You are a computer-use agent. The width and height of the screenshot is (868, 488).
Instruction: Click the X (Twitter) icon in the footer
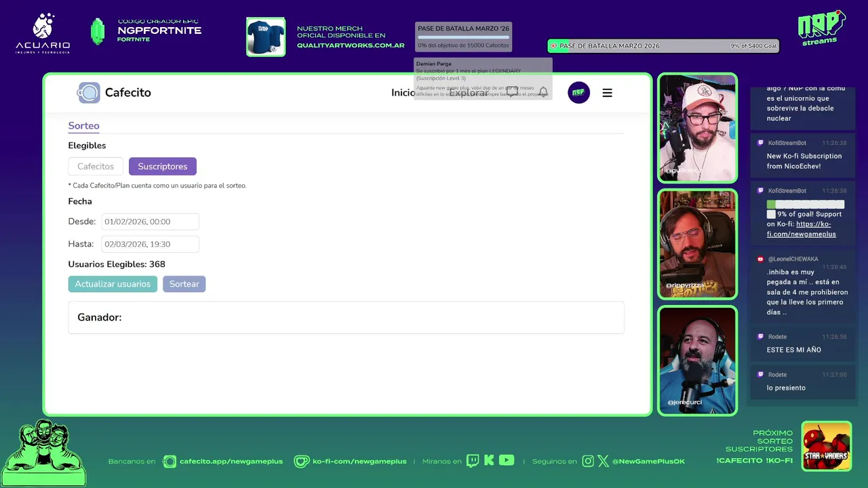tap(603, 461)
